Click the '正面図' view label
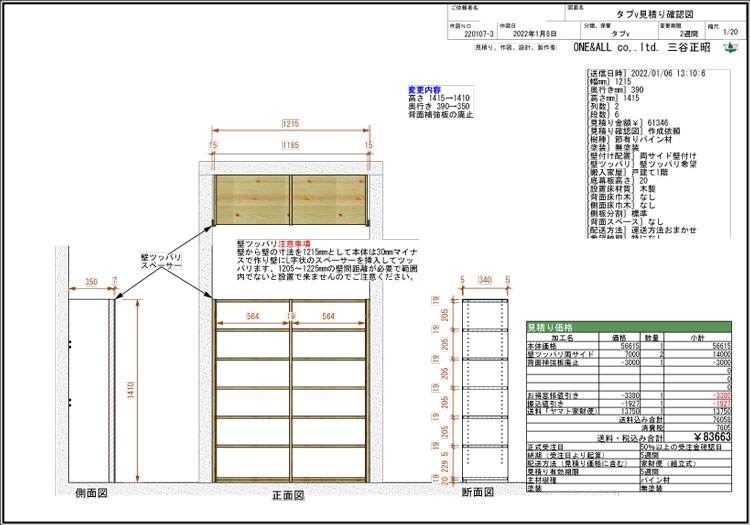 tap(288, 495)
